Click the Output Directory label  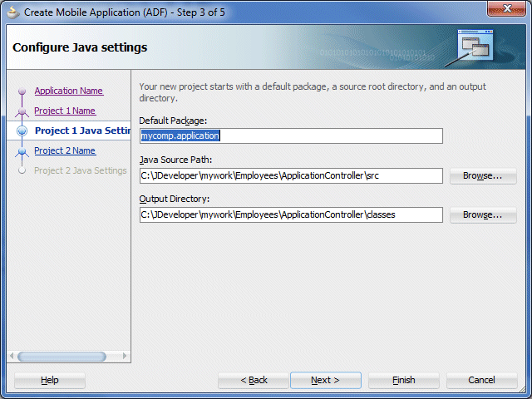coord(174,199)
